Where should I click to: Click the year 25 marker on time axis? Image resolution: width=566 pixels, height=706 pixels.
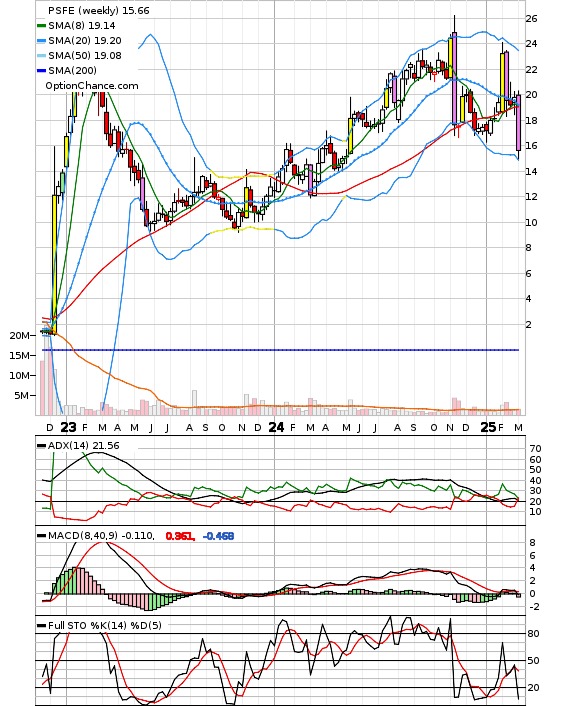pos(488,427)
